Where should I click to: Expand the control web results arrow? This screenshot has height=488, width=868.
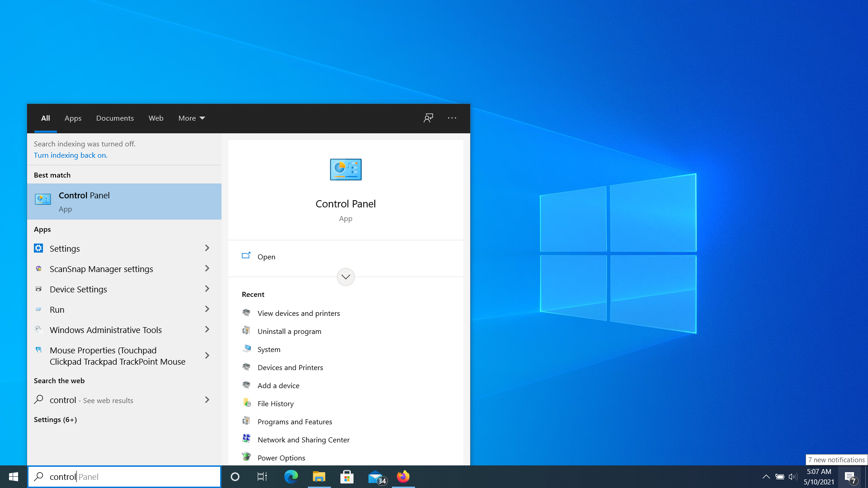tap(207, 400)
